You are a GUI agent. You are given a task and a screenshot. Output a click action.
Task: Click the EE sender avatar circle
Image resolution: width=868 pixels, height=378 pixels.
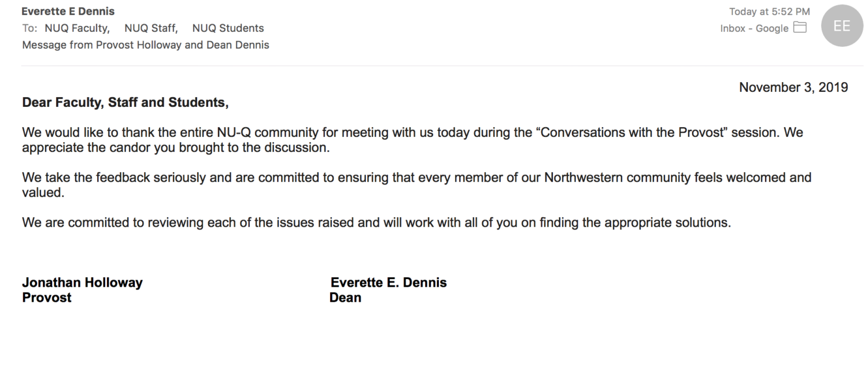(x=842, y=26)
